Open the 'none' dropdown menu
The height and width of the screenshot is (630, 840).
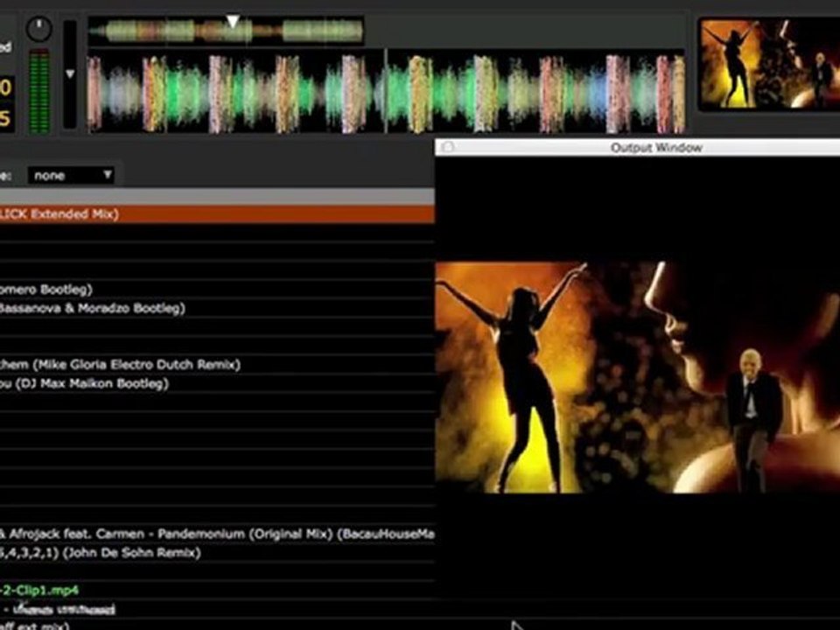point(71,175)
